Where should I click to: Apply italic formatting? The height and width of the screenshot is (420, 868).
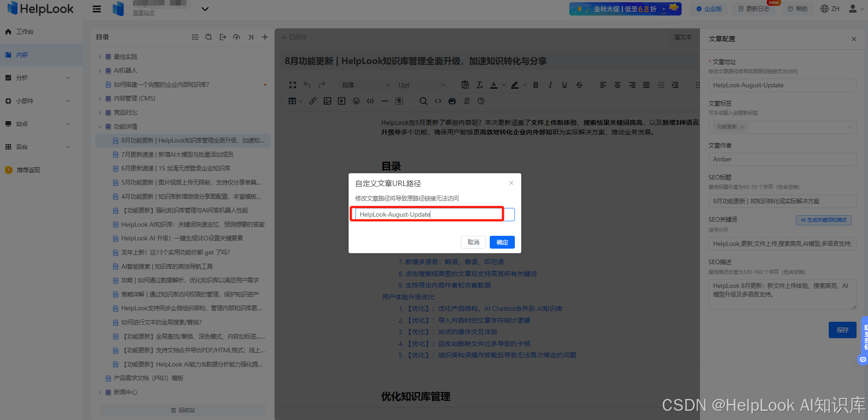(550, 85)
